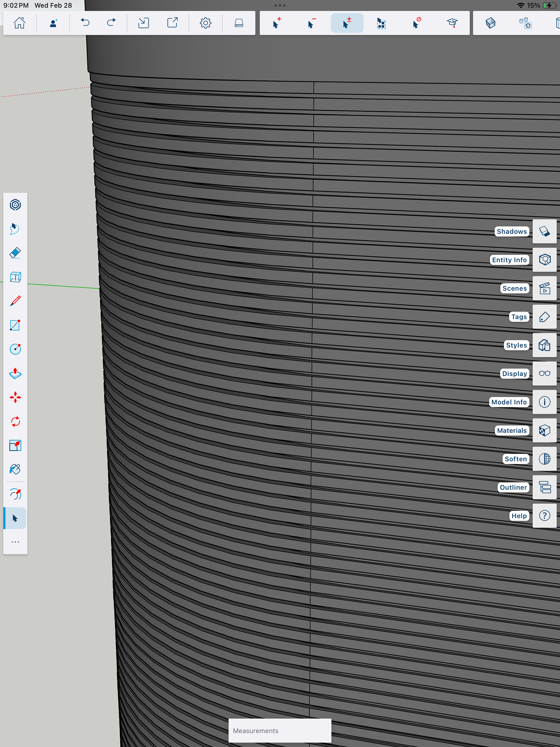This screenshot has height=747, width=560.
Task: Undo the last action
Action: click(x=85, y=23)
